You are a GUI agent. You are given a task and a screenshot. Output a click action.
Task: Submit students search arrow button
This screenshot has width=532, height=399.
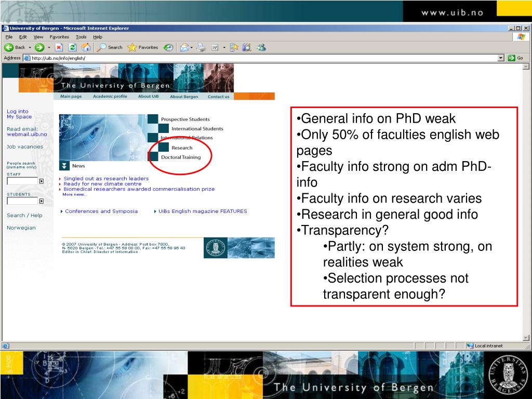[x=42, y=201]
